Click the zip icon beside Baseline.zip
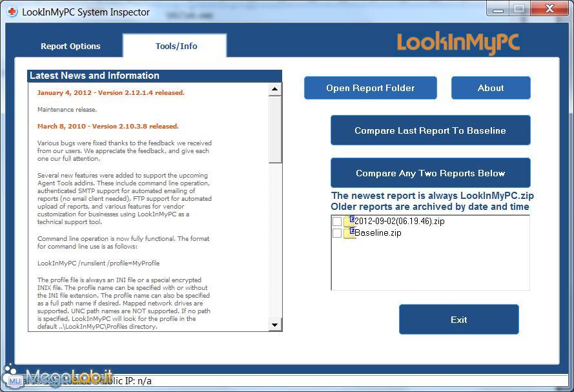 [349, 232]
